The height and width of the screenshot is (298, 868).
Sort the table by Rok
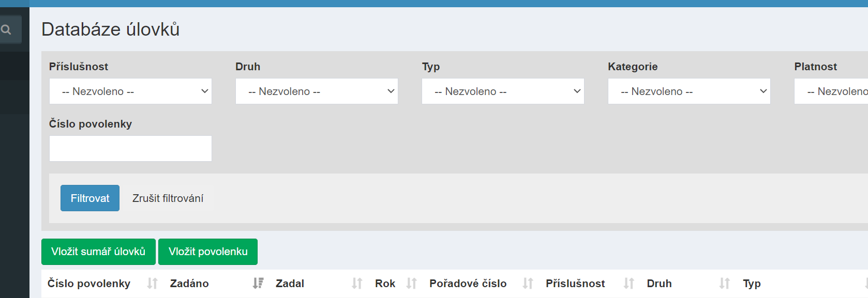pos(411,283)
